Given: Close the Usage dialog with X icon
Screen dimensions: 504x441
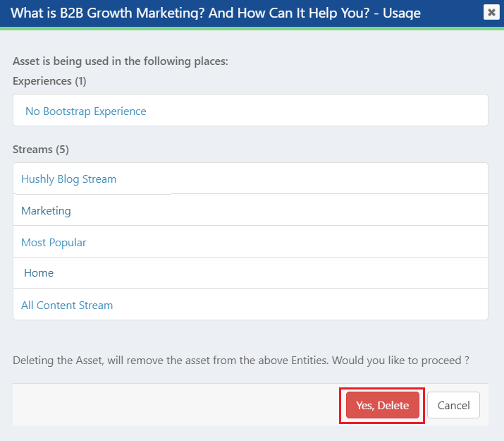Looking at the screenshot, I should (x=491, y=13).
